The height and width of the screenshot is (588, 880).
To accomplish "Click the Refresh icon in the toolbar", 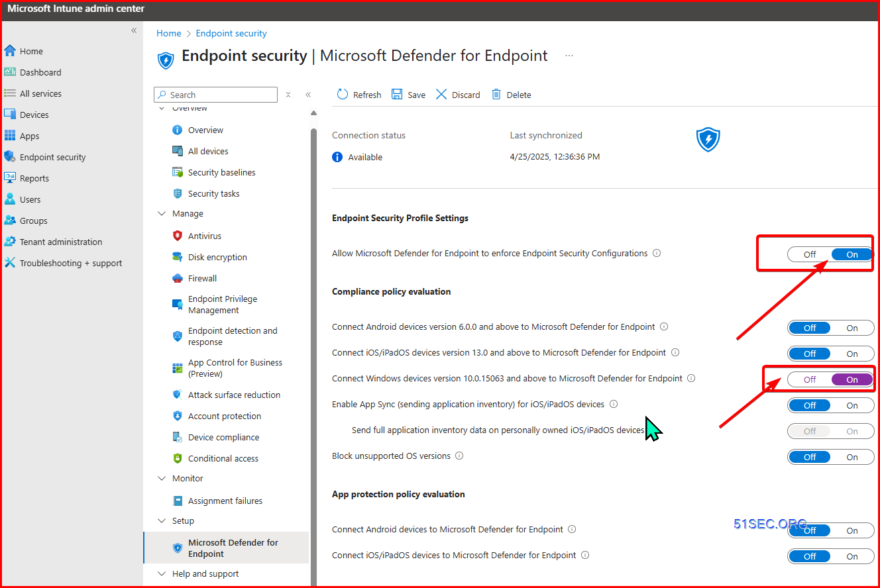I will (343, 95).
